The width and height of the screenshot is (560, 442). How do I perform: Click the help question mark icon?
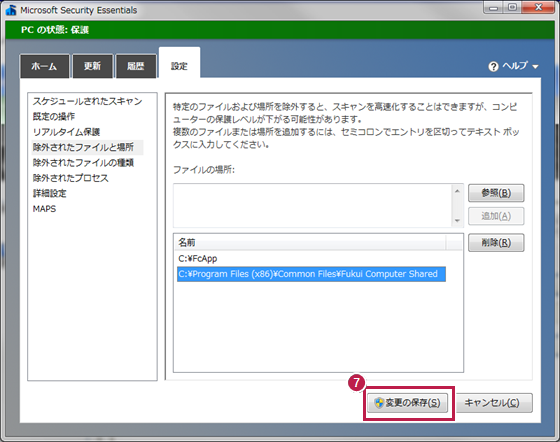493,66
